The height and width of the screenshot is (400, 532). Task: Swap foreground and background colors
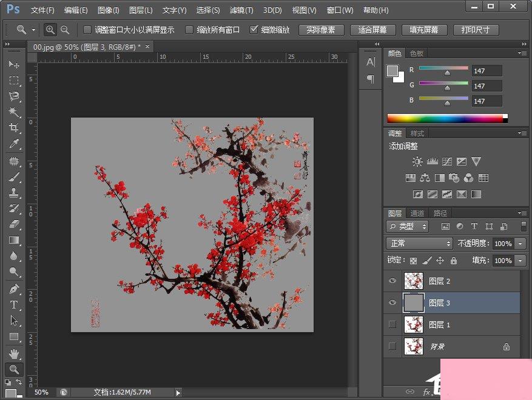(19, 382)
